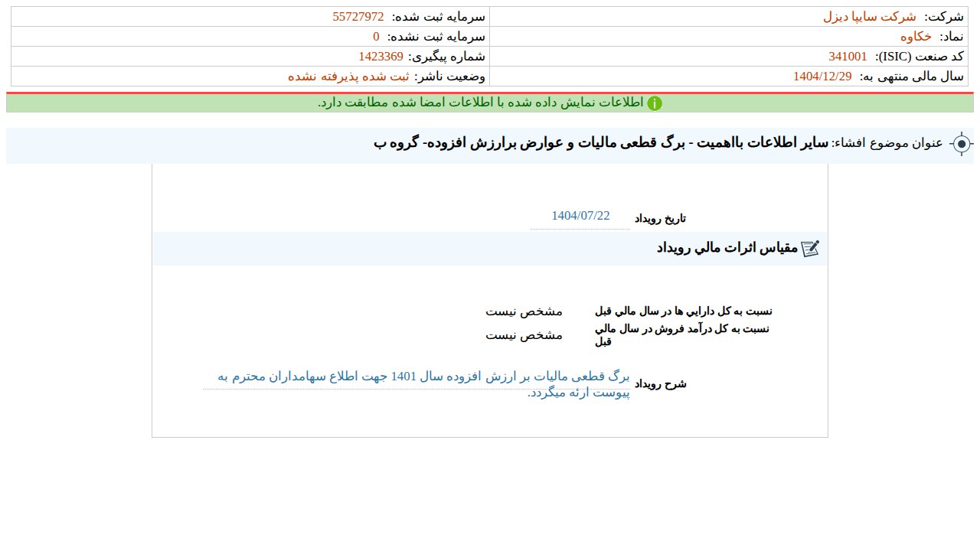Select the tracking number 1423369
The height and width of the screenshot is (551, 980).
click(381, 57)
